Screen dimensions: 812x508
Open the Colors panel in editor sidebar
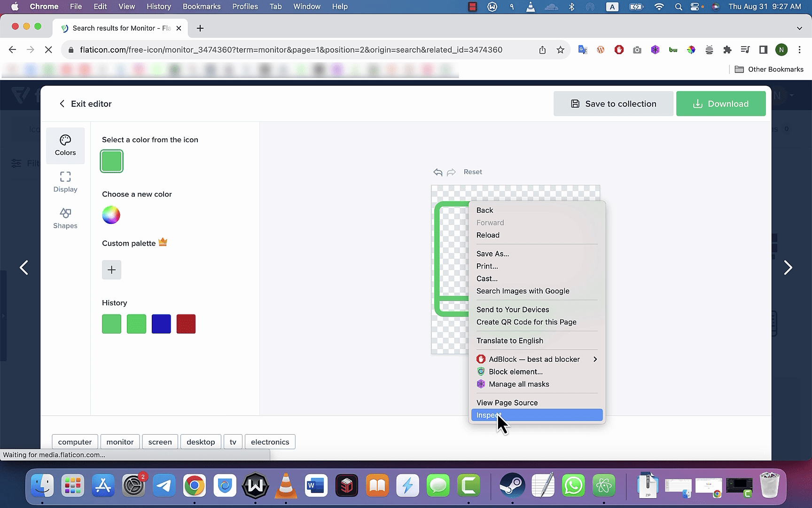pyautogui.click(x=65, y=145)
